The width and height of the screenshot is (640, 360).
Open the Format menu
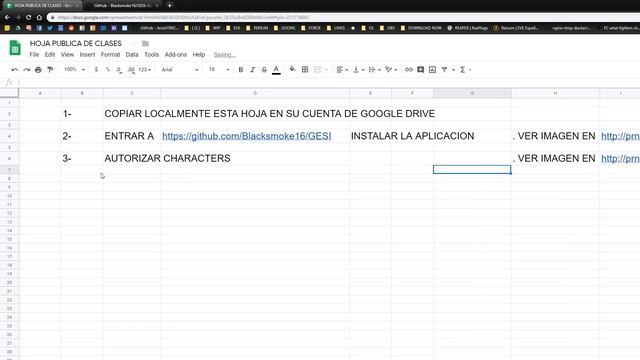click(x=110, y=55)
